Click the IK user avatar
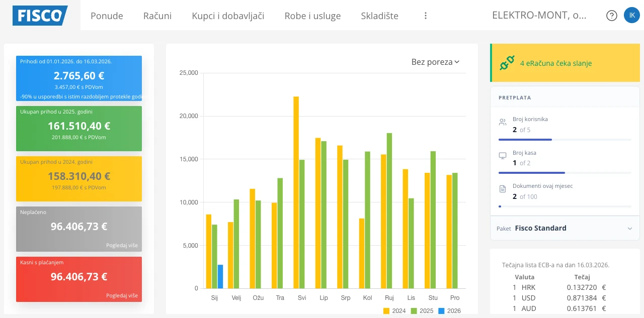The height and width of the screenshot is (318, 644). [x=632, y=15]
